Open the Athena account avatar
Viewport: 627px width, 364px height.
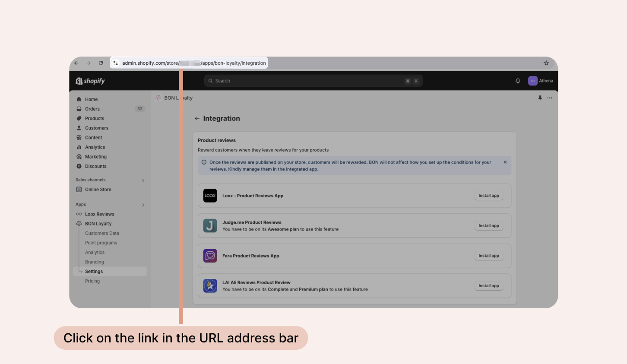click(x=533, y=81)
